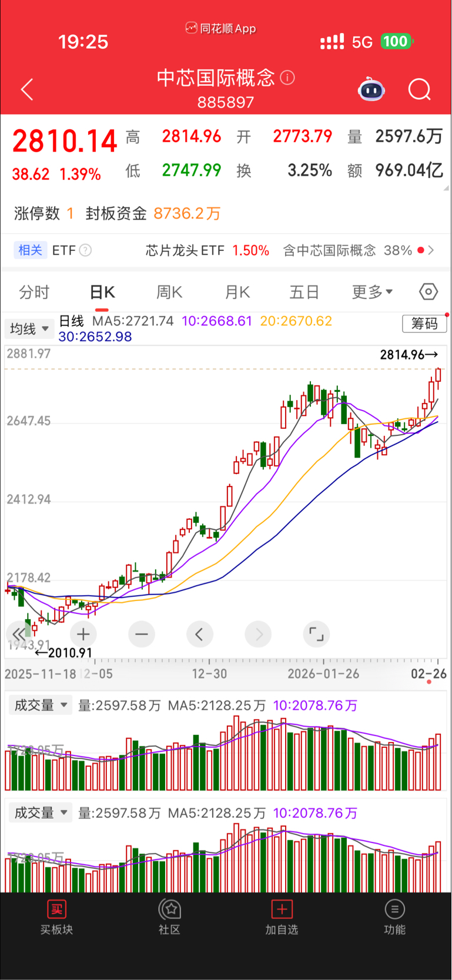Tap the 2814.96→ chart high marker
This screenshot has width=452, height=980.
(409, 355)
